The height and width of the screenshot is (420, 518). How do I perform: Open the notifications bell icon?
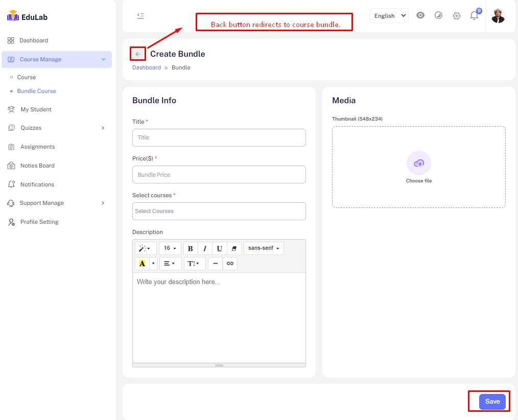tap(474, 16)
